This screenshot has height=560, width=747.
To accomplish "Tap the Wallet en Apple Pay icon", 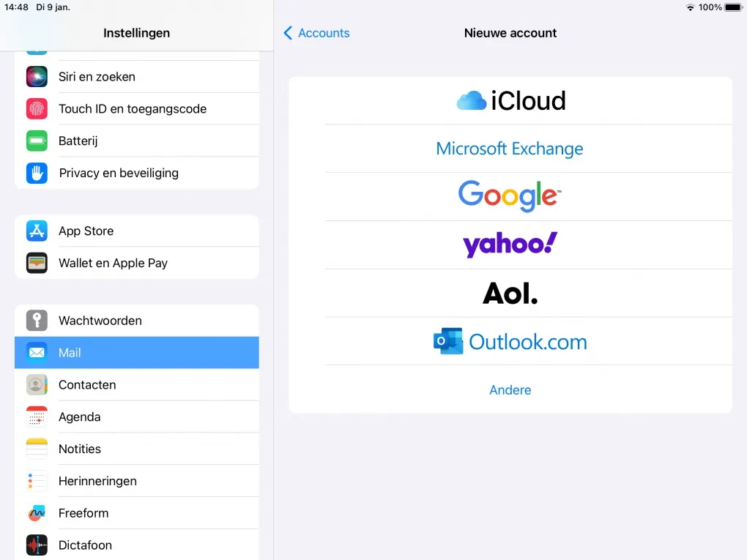I will coord(37,264).
